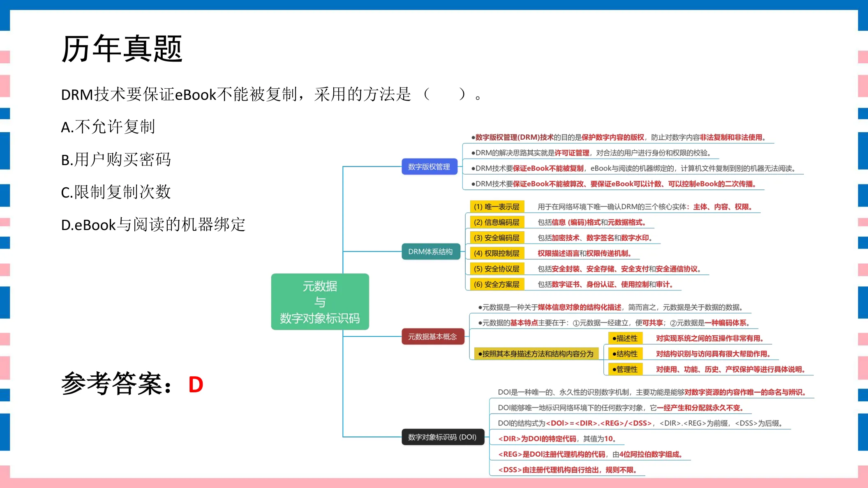This screenshot has height=488, width=868.
Task: Click the (6) 安全方案层 yellow label
Action: tap(497, 284)
